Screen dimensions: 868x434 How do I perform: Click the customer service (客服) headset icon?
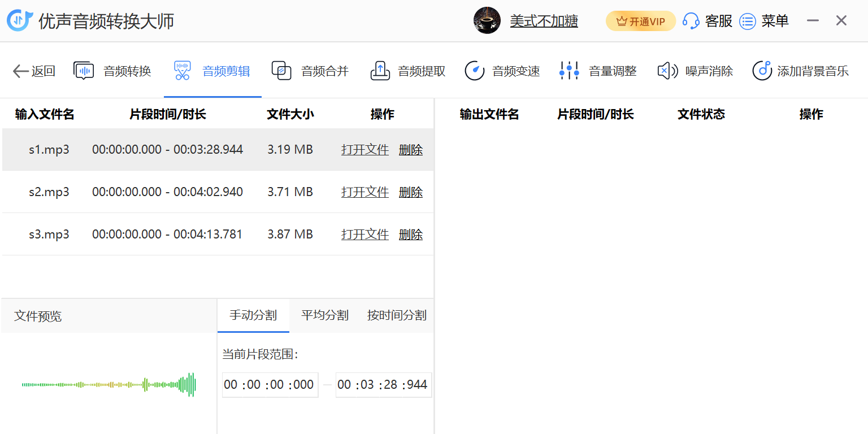point(691,21)
